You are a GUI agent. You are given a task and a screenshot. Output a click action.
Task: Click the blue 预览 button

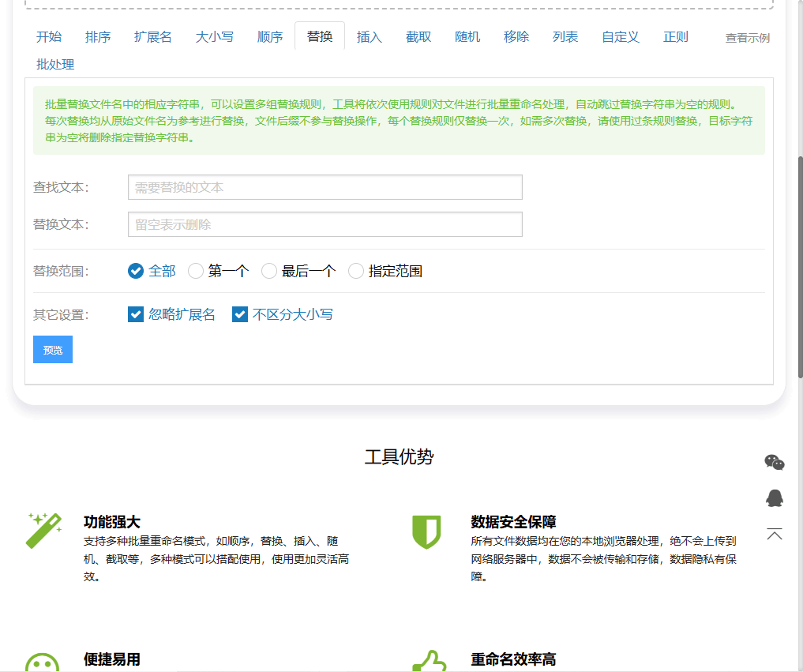click(x=52, y=349)
